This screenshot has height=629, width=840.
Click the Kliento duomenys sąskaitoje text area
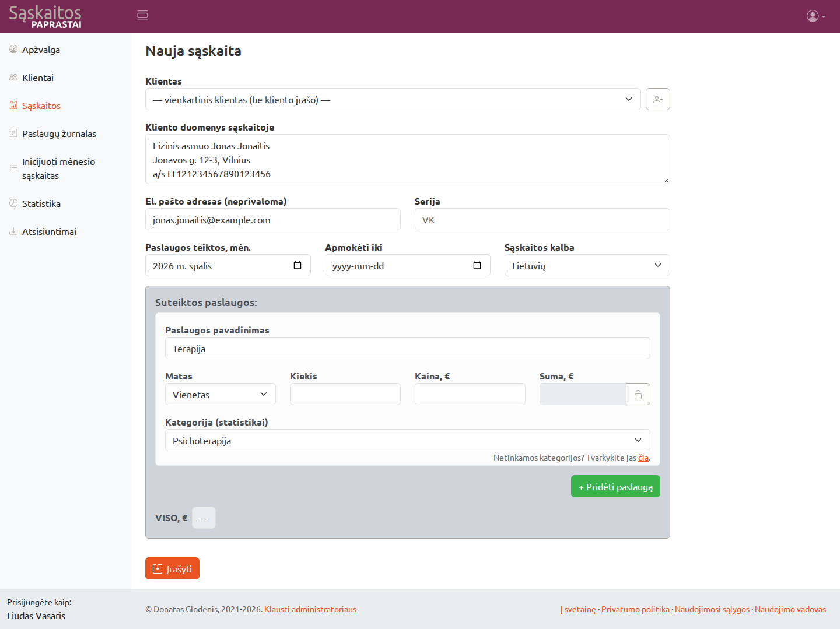pyautogui.click(x=408, y=159)
